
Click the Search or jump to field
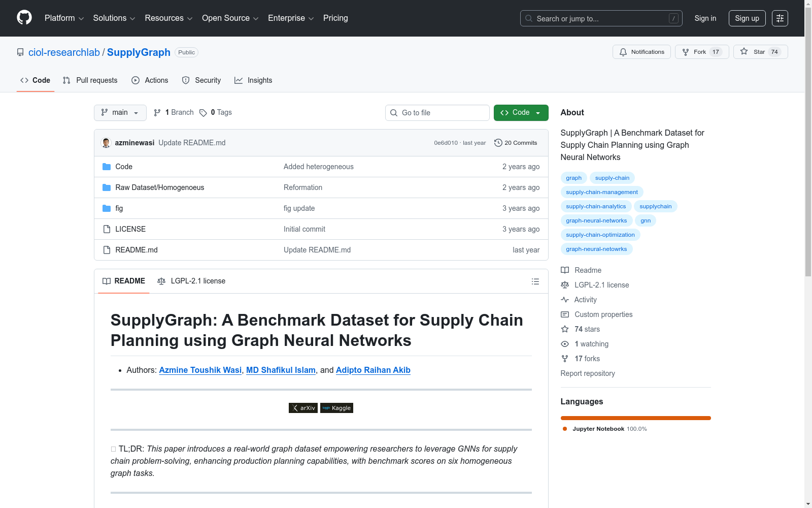click(x=601, y=18)
